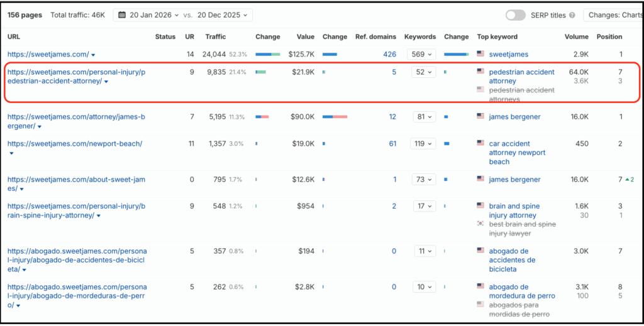The height and width of the screenshot is (326, 644).
Task: Expand the caret after about-sweet-james URL
Action: (x=22, y=189)
